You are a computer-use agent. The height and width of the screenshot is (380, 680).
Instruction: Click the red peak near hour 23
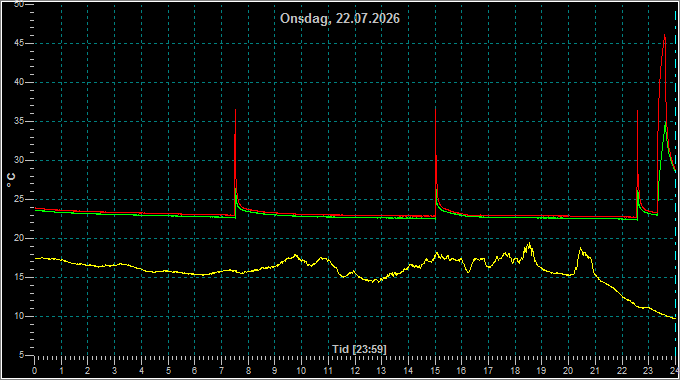[664, 37]
